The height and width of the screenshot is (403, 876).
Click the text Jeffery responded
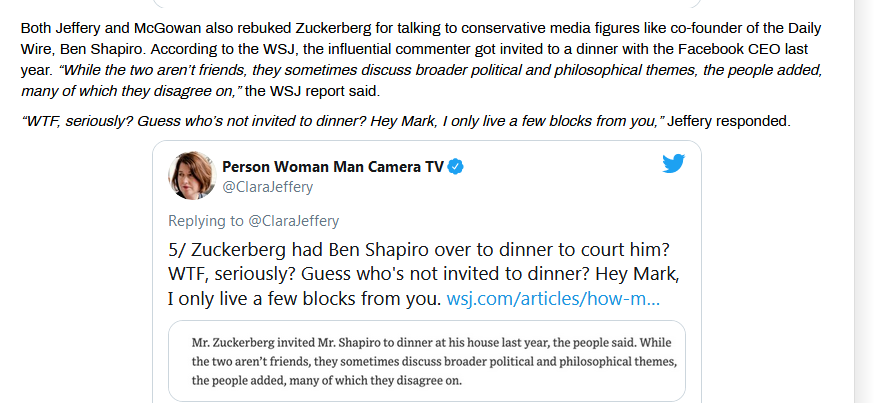tap(729, 121)
